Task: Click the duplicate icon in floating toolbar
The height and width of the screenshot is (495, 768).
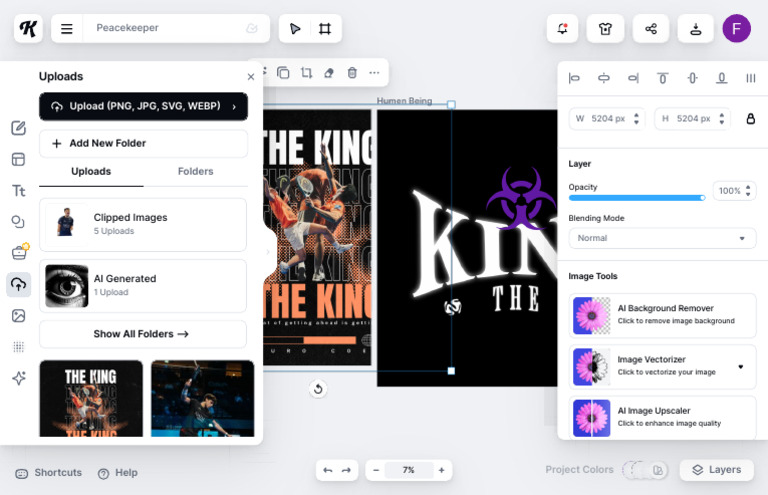Action: 283,72
